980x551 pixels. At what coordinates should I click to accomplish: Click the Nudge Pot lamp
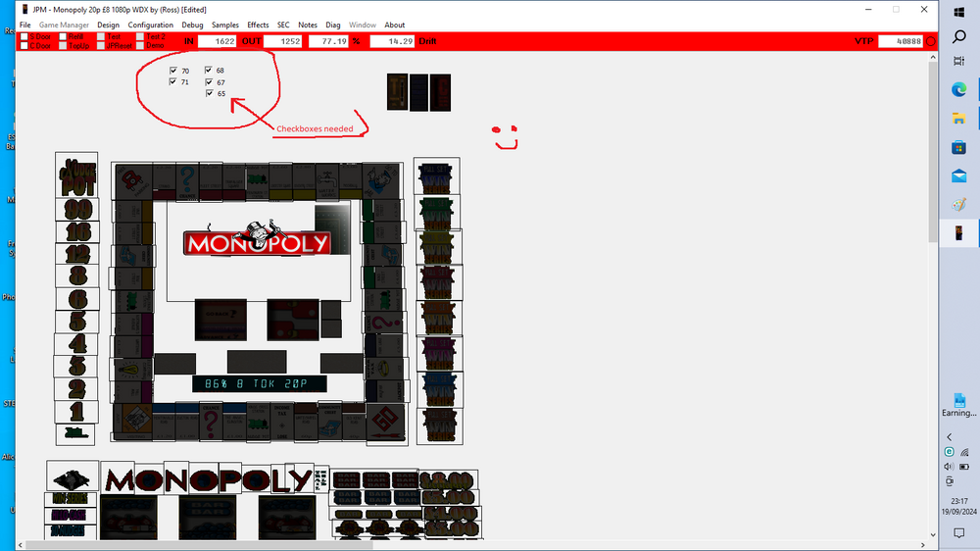76,175
